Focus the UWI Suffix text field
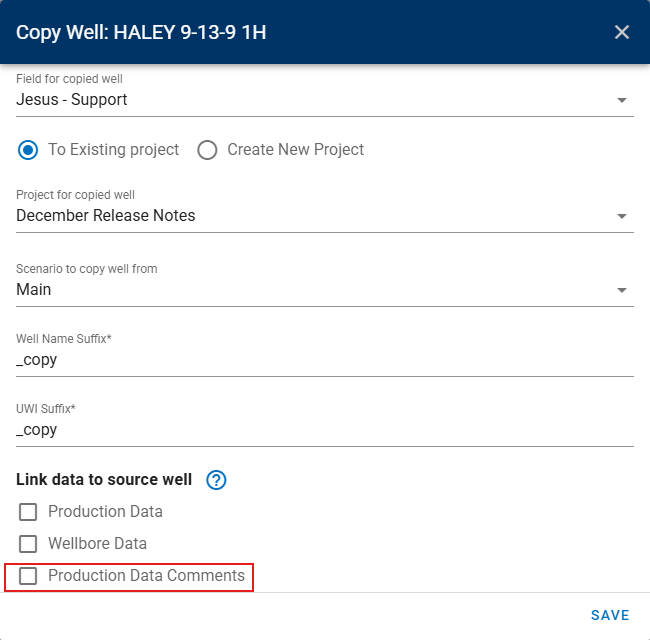The image size is (650, 640). pos(324,430)
